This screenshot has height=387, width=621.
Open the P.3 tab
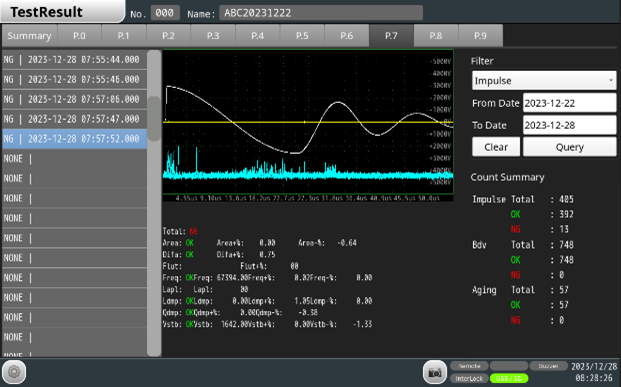pyautogui.click(x=213, y=36)
